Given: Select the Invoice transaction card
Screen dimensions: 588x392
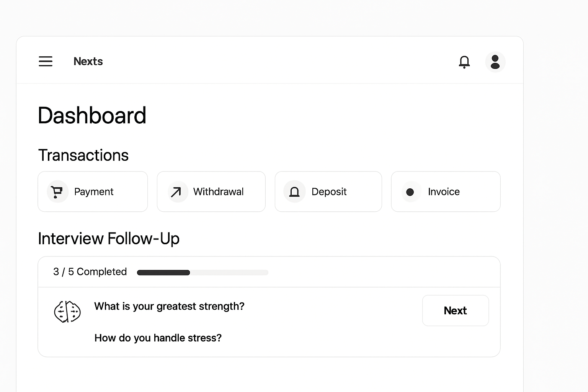Looking at the screenshot, I should click(446, 191).
